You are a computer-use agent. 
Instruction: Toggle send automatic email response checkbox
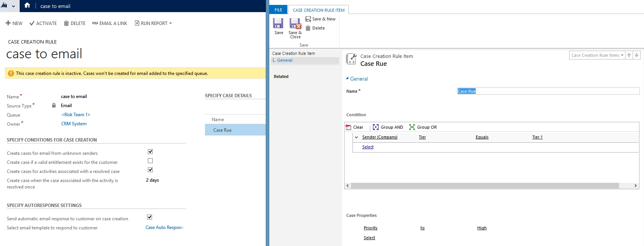(x=149, y=217)
